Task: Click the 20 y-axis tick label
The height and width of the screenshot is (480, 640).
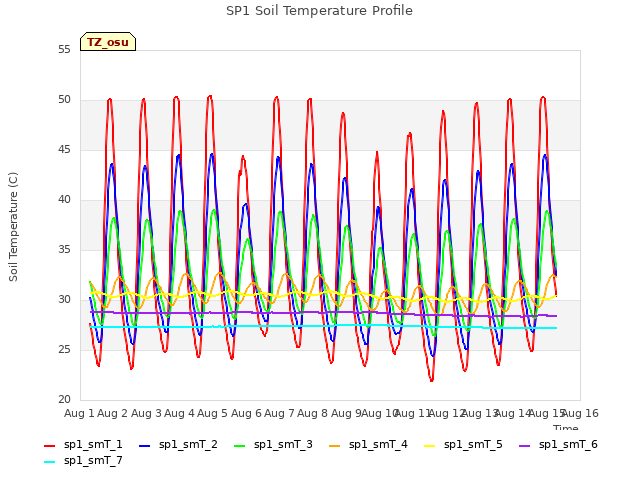Action: pyautogui.click(x=64, y=400)
